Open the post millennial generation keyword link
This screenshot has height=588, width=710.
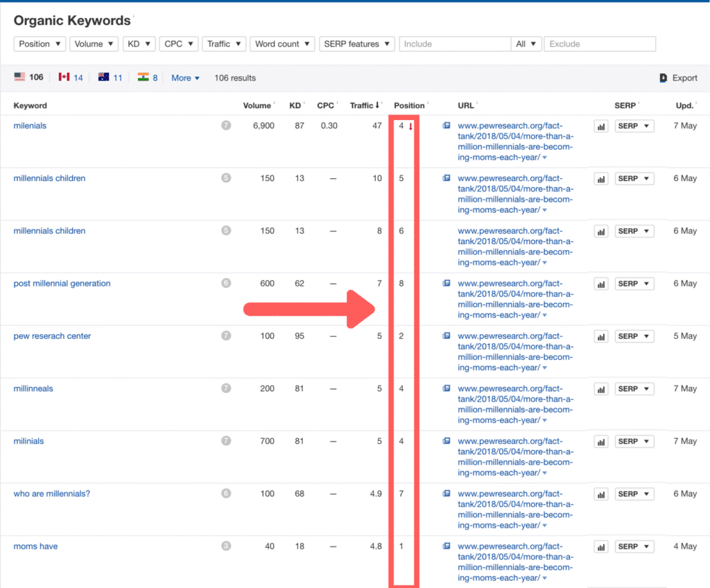click(x=62, y=284)
